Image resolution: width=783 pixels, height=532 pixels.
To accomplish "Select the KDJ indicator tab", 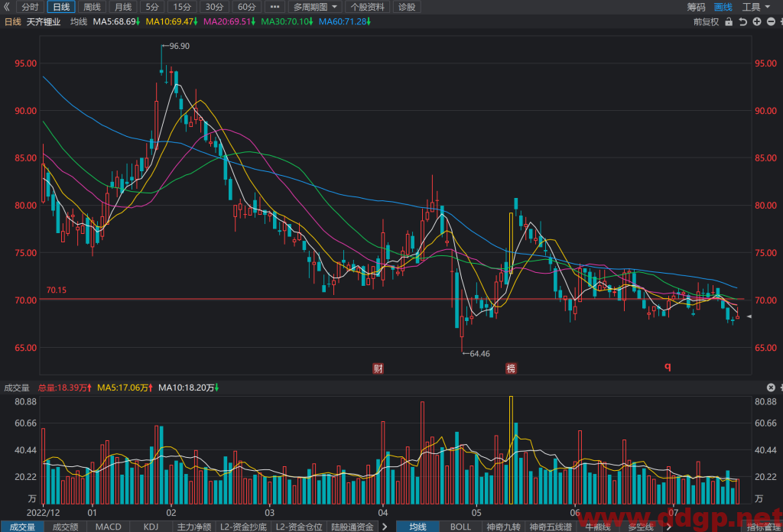I will tap(151, 527).
